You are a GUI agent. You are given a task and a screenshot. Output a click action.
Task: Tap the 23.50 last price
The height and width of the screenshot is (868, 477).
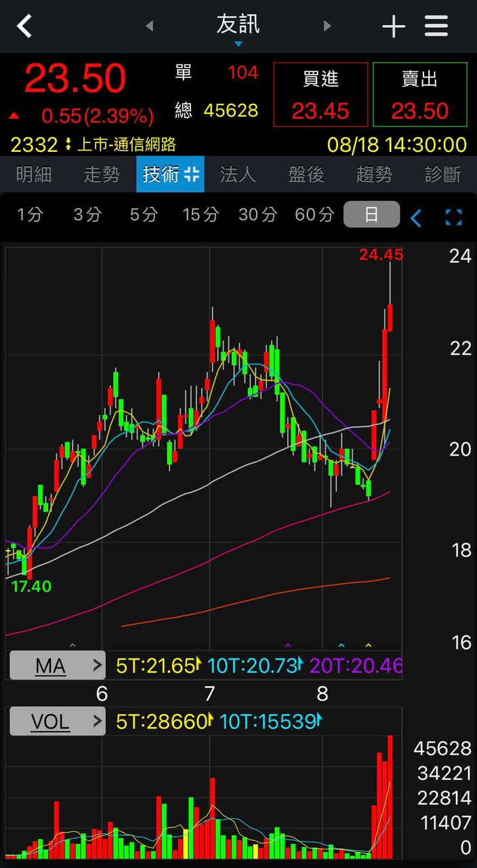75,79
